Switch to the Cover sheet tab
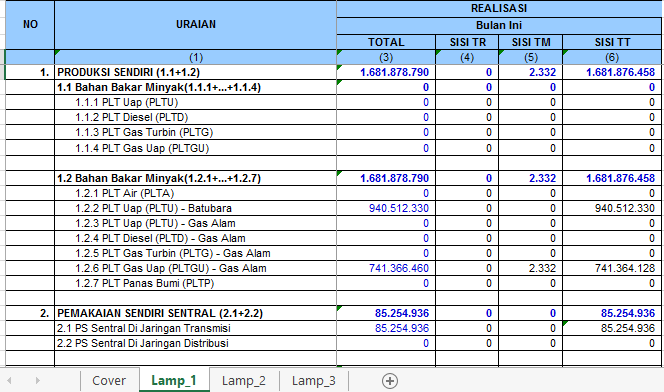This screenshot has height=392, width=664. click(109, 381)
